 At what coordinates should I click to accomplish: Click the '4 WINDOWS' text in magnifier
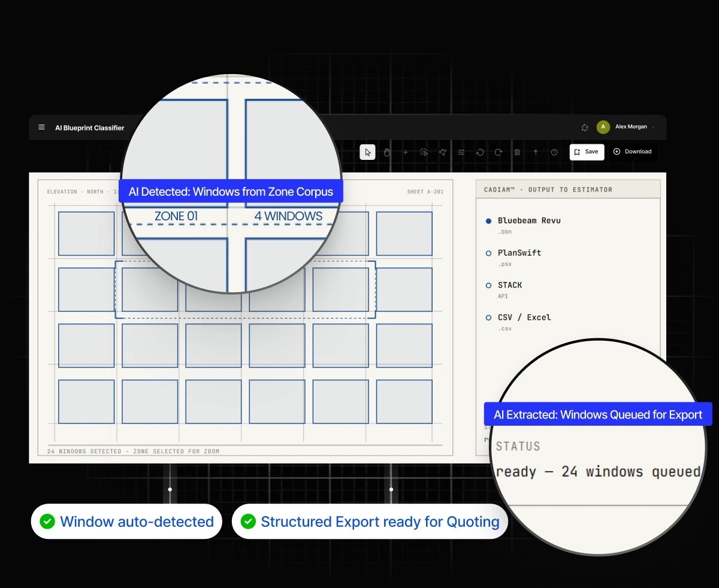(288, 216)
